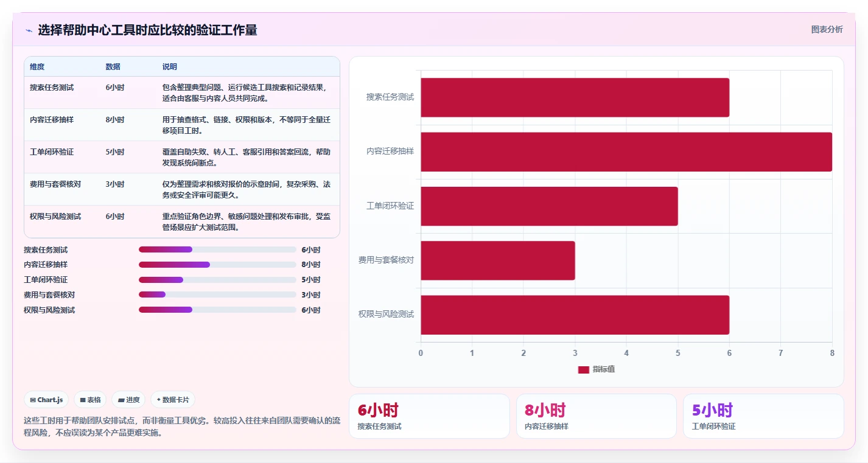Image resolution: width=868 pixels, height=463 pixels.
Task: Toggle the 指标值 legend color swatch
Action: coord(583,369)
